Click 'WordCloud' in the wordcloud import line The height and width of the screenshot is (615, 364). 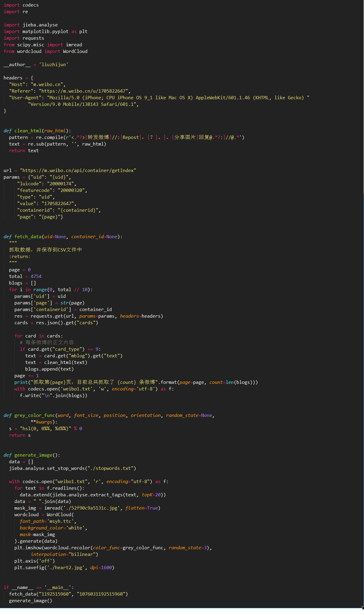(75, 51)
